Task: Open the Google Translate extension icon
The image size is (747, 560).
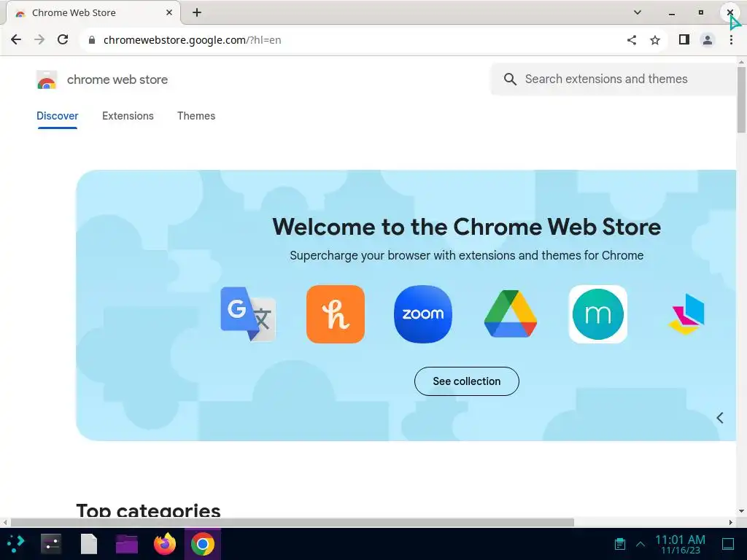Action: click(x=248, y=314)
